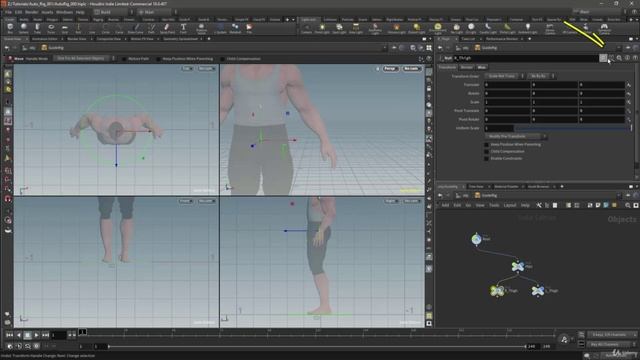Open the Windows menu
The image size is (640, 360).
click(x=64, y=12)
